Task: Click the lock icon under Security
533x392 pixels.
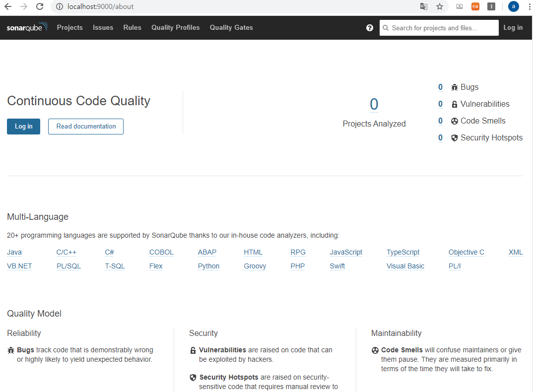Action: 193,350
